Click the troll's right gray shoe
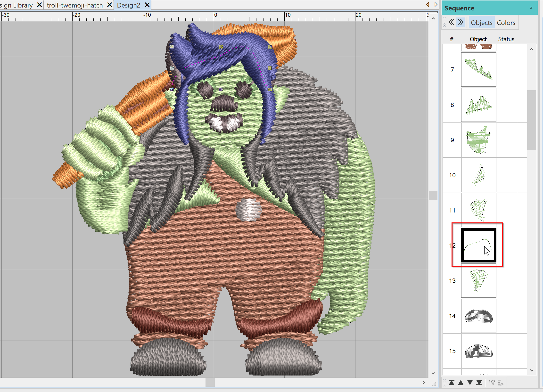The width and height of the screenshot is (543, 392). pyautogui.click(x=283, y=357)
